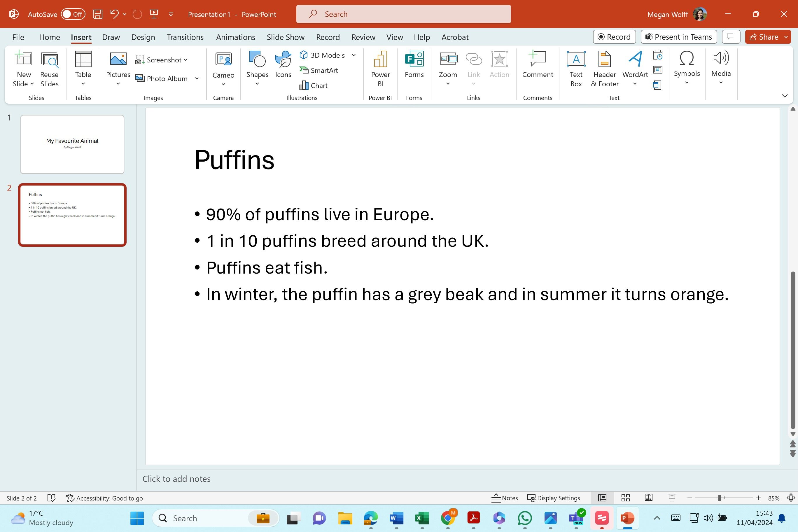The image size is (798, 532).
Task: Switch to the Animations tab
Action: pyautogui.click(x=235, y=37)
